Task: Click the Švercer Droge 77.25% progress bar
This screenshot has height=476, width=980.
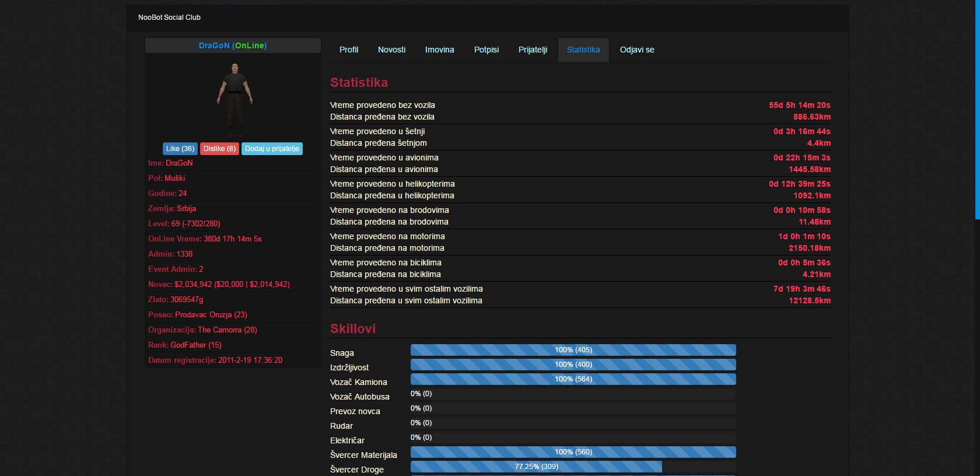Action: tap(536, 467)
